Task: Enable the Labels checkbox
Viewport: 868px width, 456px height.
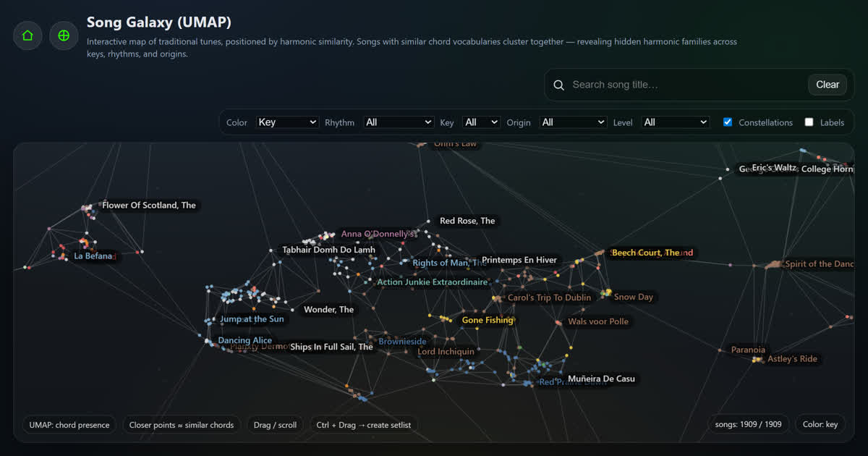Action: click(809, 122)
